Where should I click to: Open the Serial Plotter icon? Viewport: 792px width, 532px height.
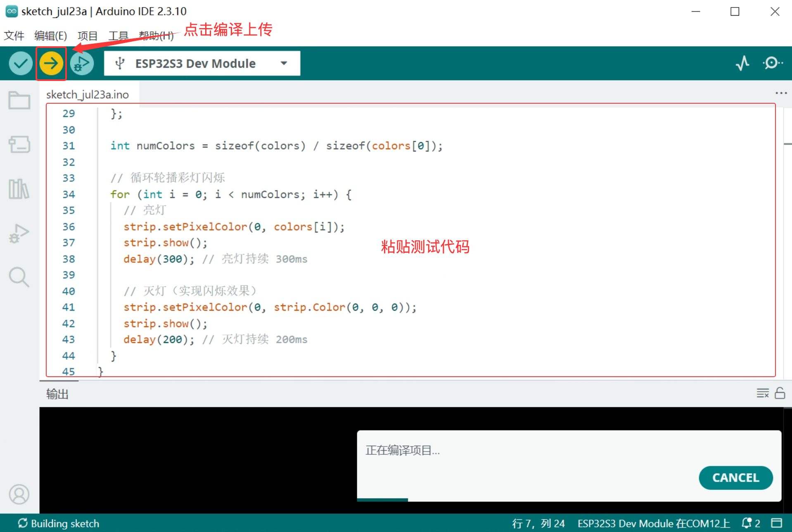point(742,64)
